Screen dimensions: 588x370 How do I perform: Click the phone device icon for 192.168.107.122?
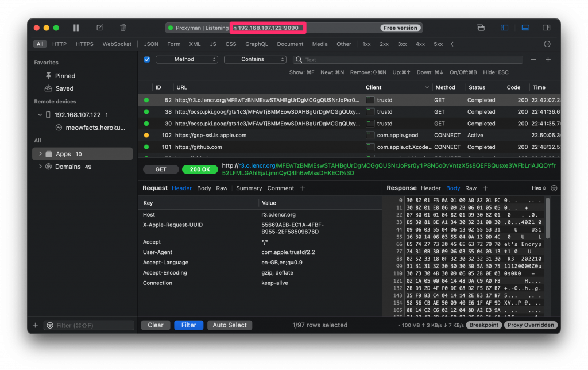pos(48,115)
